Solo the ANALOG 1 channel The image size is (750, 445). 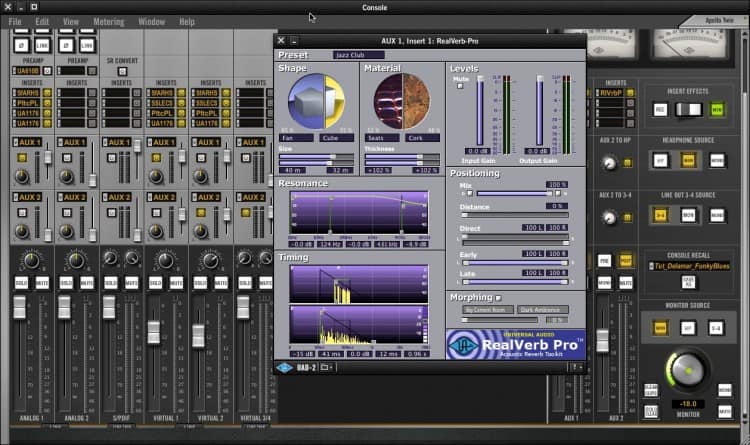[21, 283]
